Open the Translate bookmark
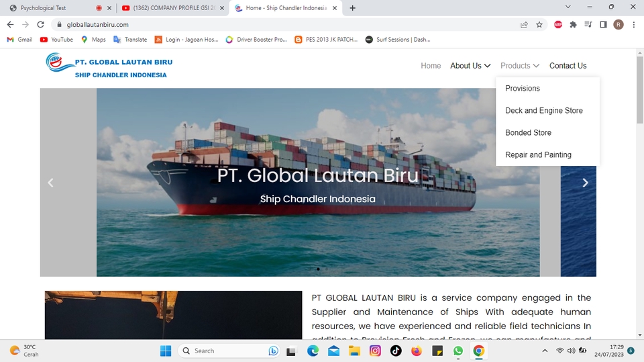644x362 pixels. 130,40
